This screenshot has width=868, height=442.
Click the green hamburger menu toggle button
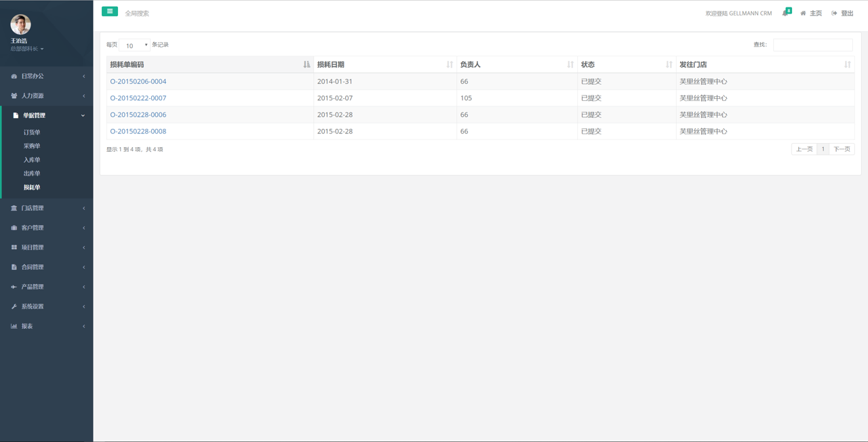(110, 12)
